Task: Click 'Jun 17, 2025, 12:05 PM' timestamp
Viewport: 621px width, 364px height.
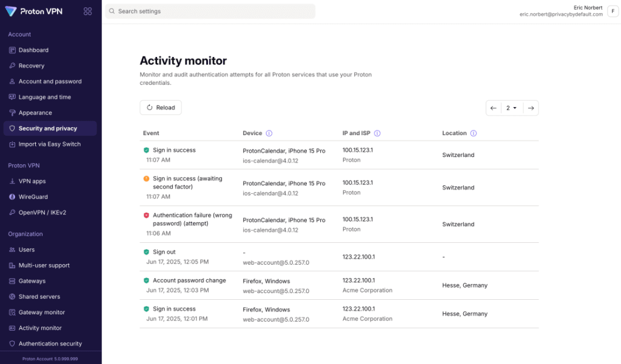Action: pyautogui.click(x=178, y=262)
